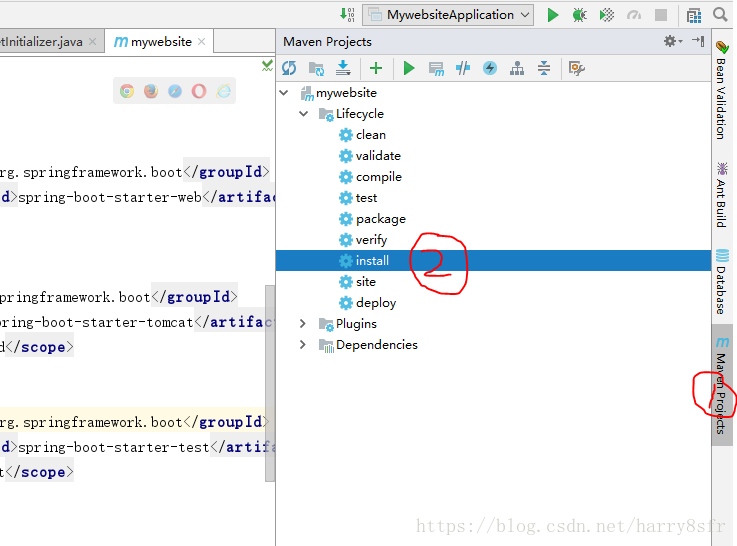The height and width of the screenshot is (546, 737).
Task: Collapse mywebsite project node
Action: coord(284,93)
